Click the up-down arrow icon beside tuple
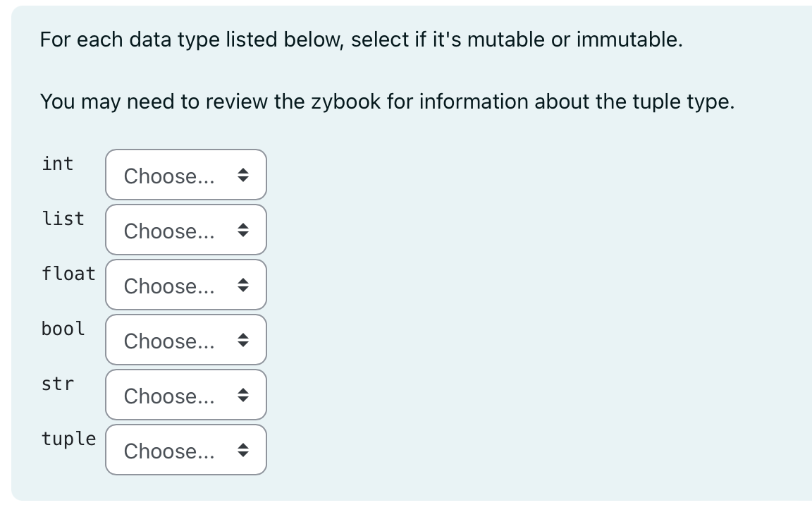The width and height of the screenshot is (812, 505). (242, 451)
